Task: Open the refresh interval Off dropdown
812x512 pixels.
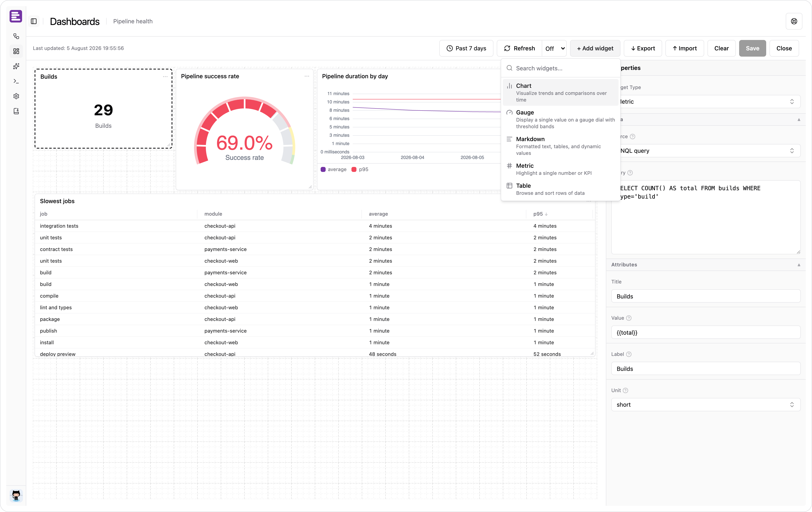Action: (x=554, y=48)
